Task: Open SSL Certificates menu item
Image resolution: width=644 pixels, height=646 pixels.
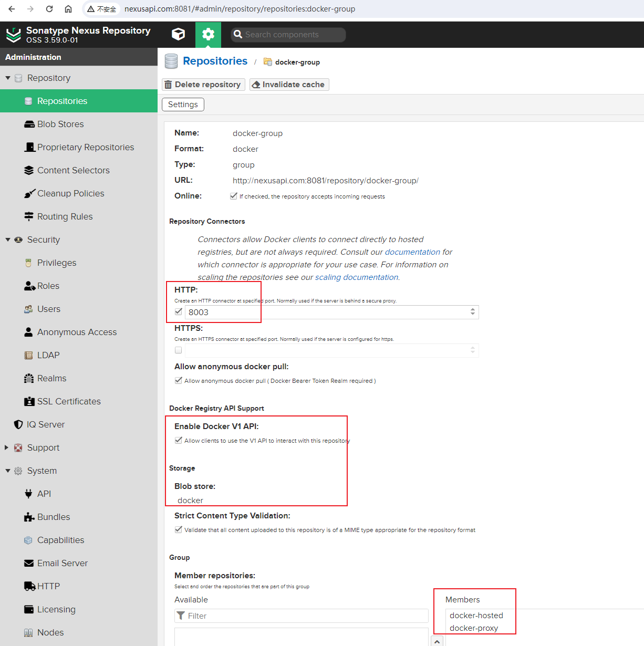Action: pos(79,401)
